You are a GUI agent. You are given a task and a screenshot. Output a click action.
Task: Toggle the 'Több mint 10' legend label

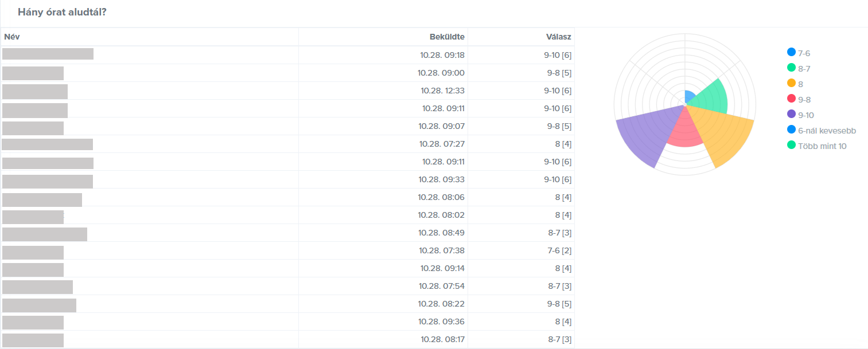(822, 146)
